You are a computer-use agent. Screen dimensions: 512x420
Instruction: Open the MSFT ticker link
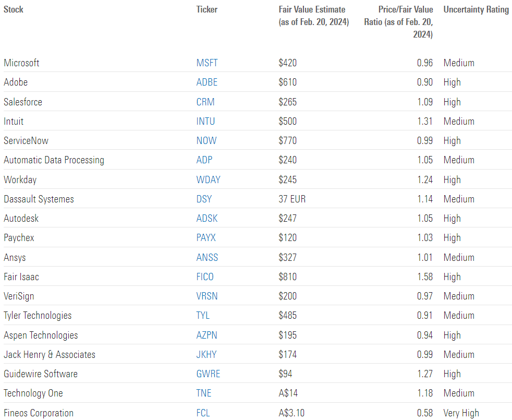click(207, 63)
